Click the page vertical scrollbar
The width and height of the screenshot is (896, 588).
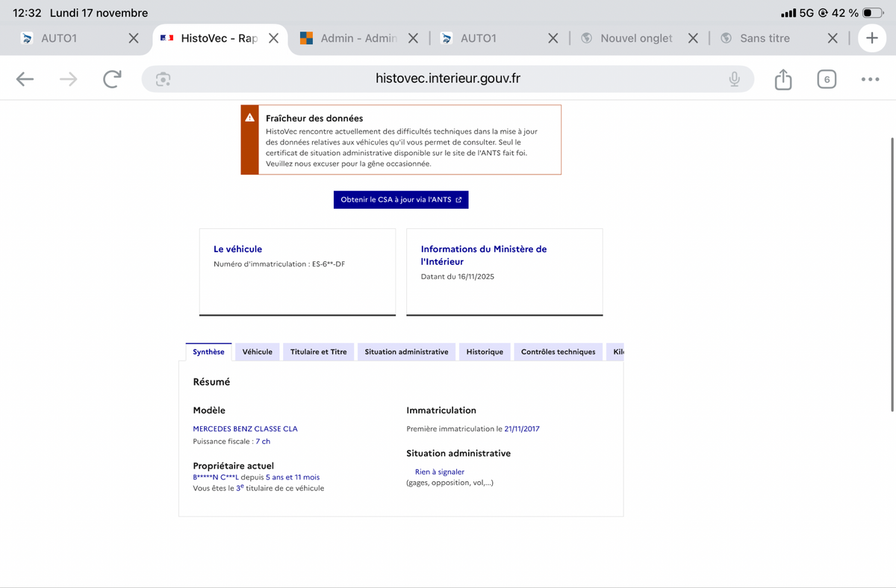coord(892,274)
